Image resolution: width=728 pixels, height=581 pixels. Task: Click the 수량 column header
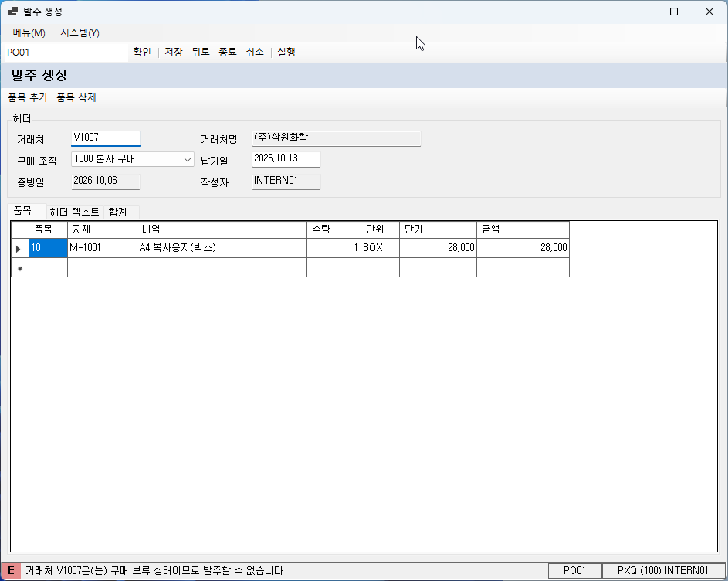pos(334,229)
